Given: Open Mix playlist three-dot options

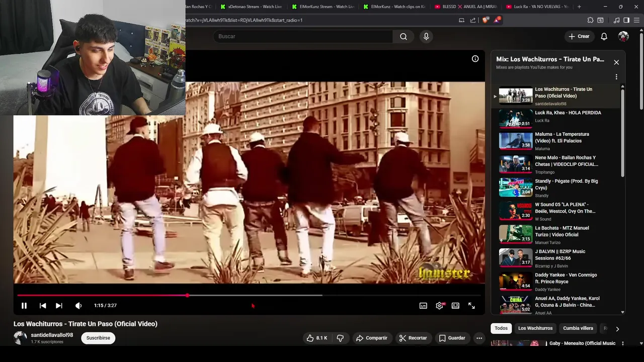Looking at the screenshot, I should pyautogui.click(x=616, y=77).
